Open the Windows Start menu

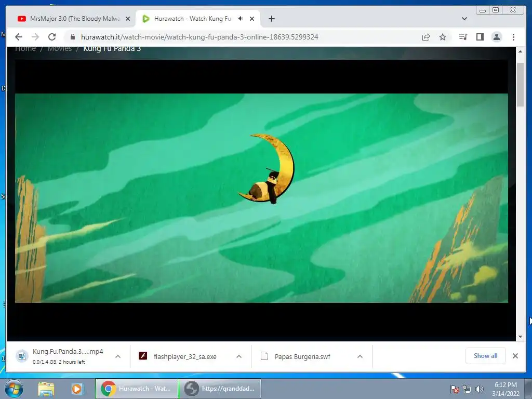point(13,389)
